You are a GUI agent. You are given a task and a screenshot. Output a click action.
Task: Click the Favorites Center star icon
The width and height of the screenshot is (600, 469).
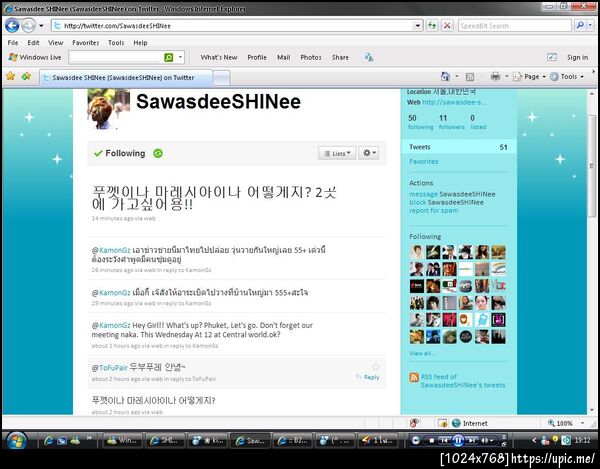[x=11, y=76]
